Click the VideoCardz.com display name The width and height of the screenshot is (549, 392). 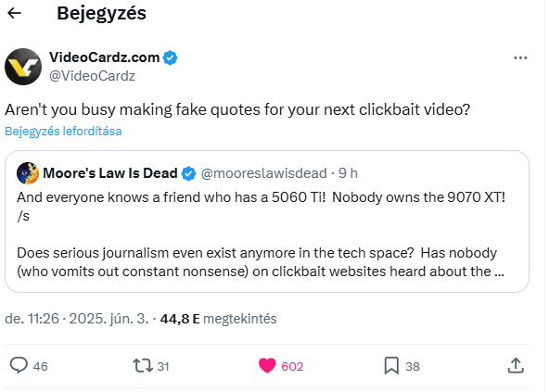click(105, 57)
